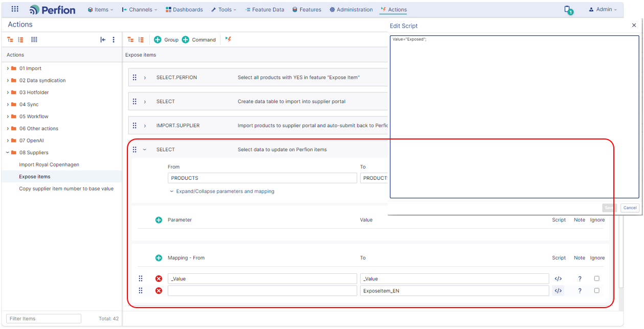Click the Perfion logo
This screenshot has height=329, width=644.
[52, 10]
